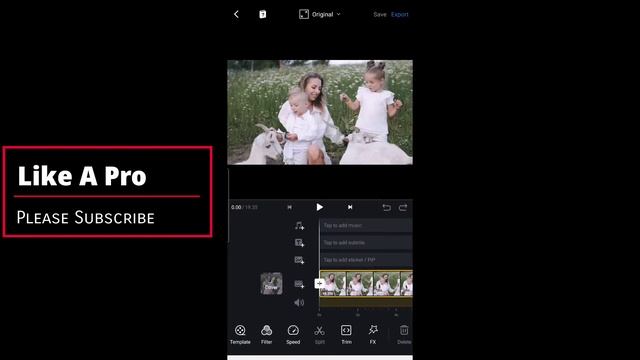The width and height of the screenshot is (640, 360).
Task: Open the Trim tool
Action: point(346,334)
